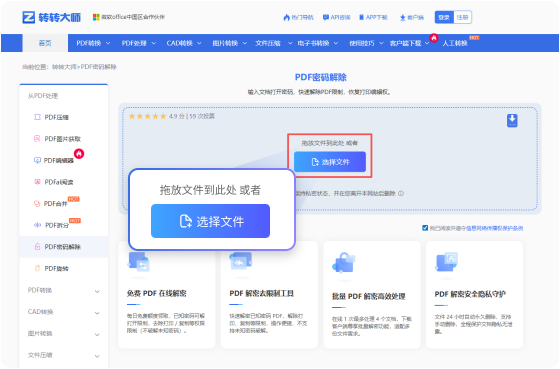Screen dimensions: 560x369
Task: Click the PDF 解密去限制工具 card title
Action: 261,293
